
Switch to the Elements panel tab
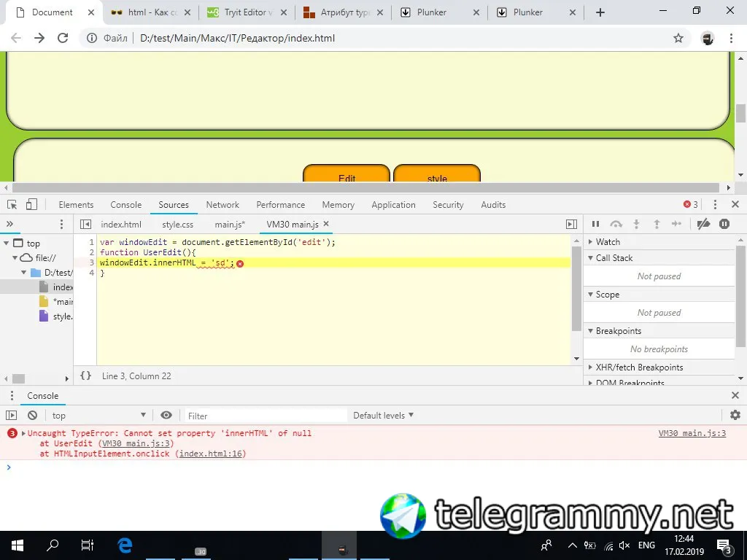point(76,205)
